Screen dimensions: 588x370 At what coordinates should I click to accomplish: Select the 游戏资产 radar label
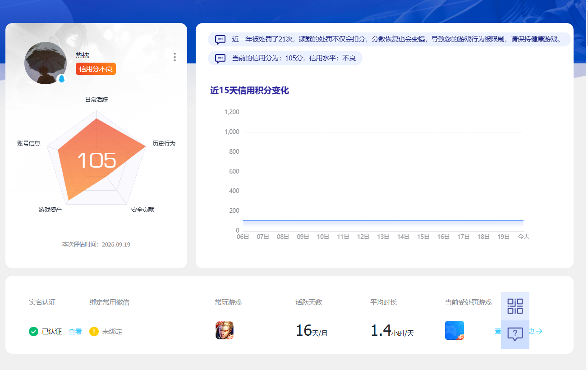[x=50, y=210]
